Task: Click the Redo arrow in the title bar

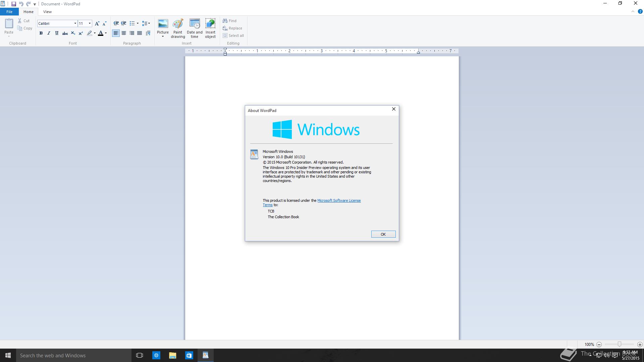Action: point(28,4)
